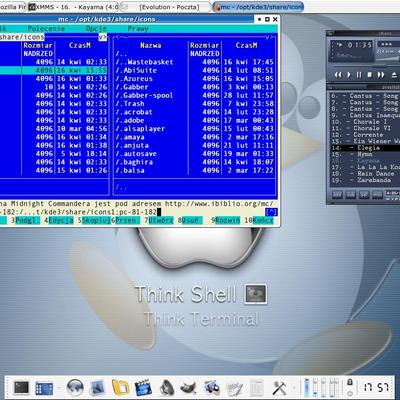This screenshot has width=400, height=400.
Task: Open the spreadsheet grid icon in dock
Action: (x=257, y=388)
